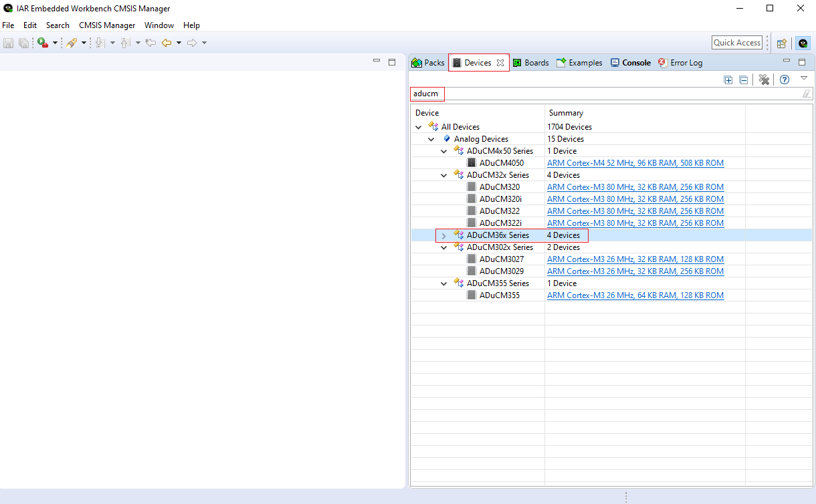
Task: Collapse the ADuCM302x Series node
Action: click(x=444, y=247)
